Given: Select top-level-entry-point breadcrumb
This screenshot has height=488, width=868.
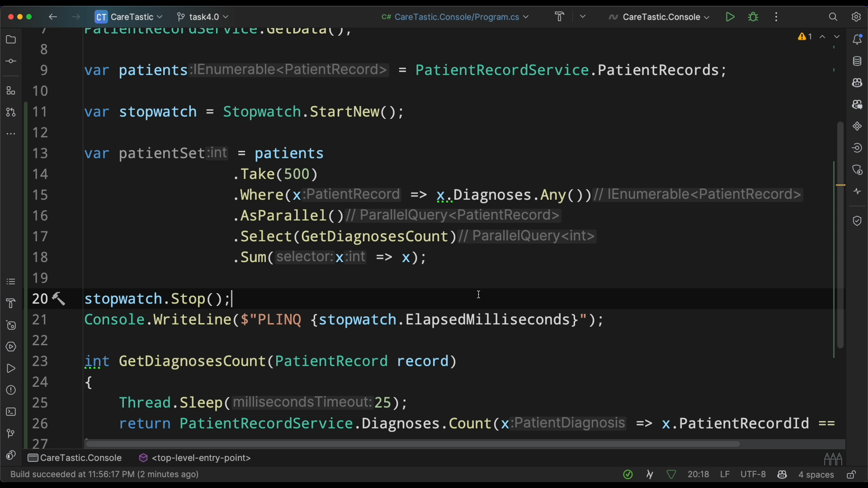Looking at the screenshot, I should (x=201, y=458).
